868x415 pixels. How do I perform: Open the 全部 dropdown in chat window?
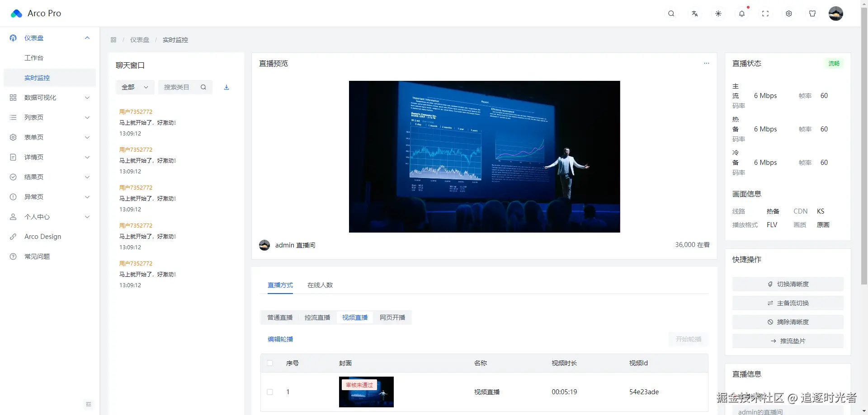click(x=135, y=87)
